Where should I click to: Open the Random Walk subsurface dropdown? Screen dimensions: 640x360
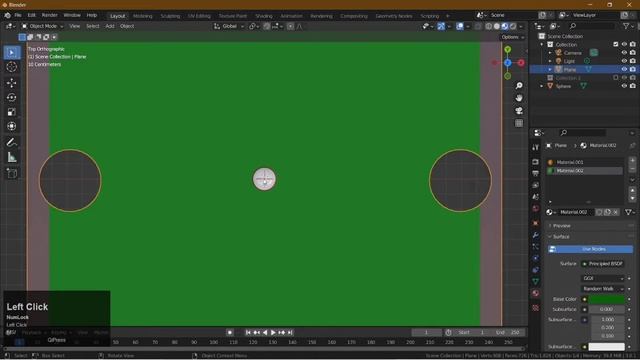603,289
